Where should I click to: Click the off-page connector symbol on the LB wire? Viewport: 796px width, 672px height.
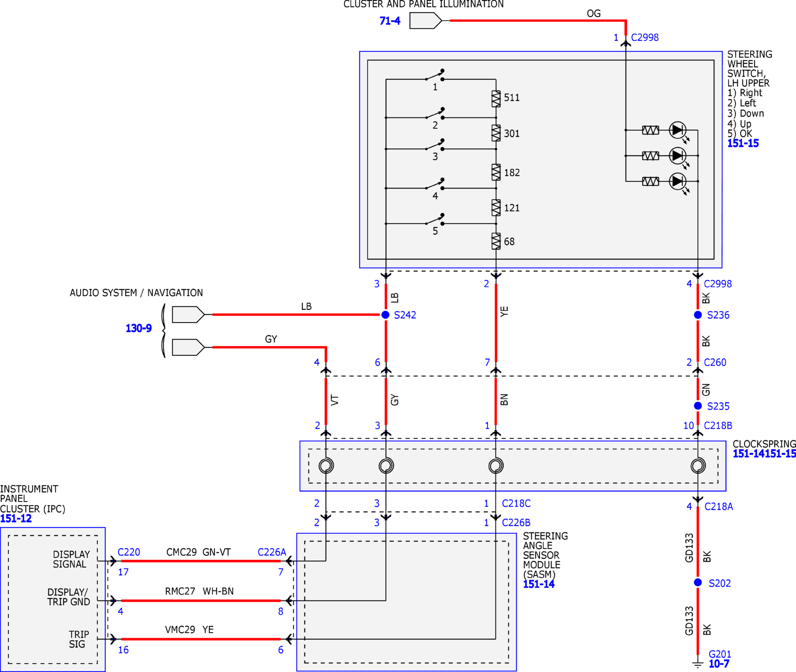tap(188, 315)
